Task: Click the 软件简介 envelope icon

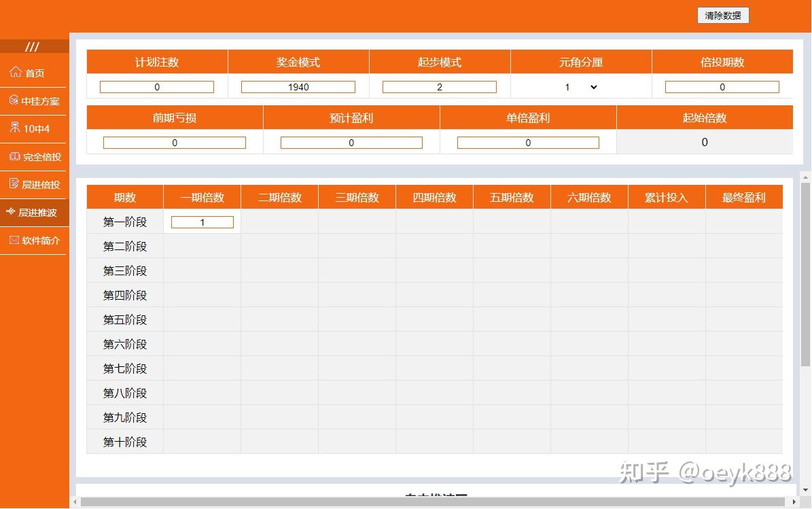Action: 14,240
